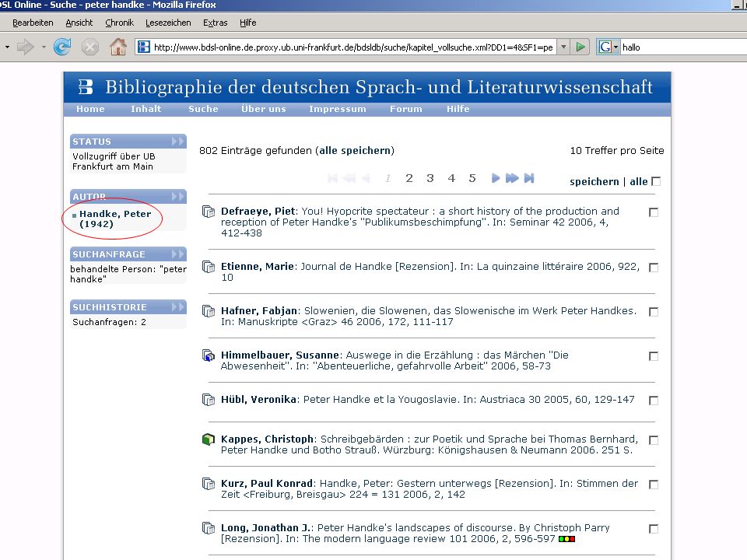Open the forward button history dropdown arrow
This screenshot has width=747, height=560.
(x=44, y=47)
